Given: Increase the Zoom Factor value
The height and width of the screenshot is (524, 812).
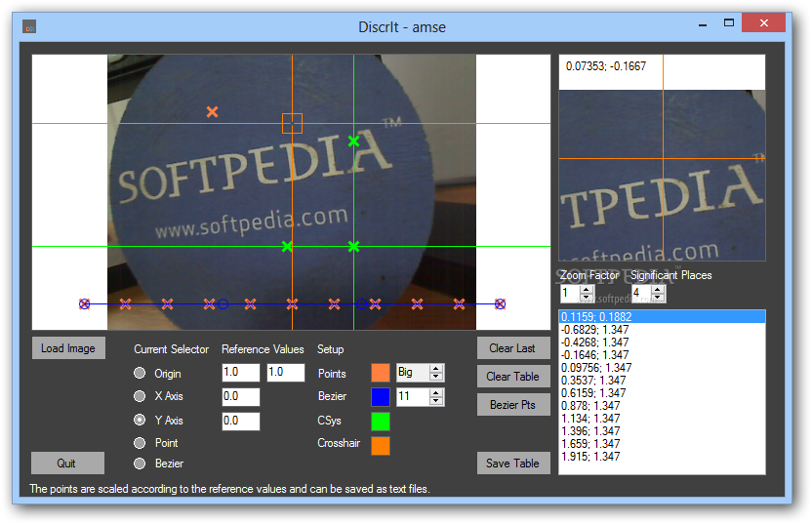Looking at the screenshot, I should click(587, 290).
